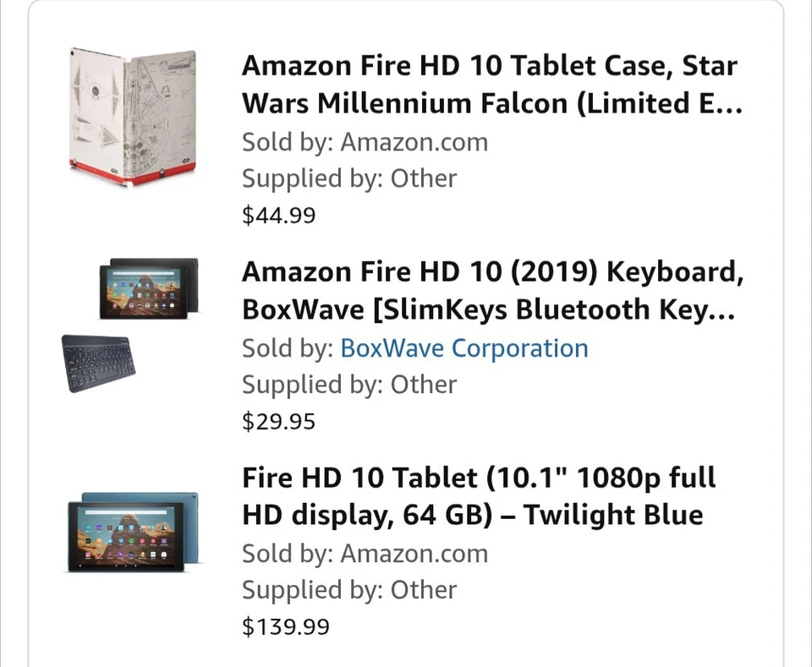Click the $29.95 price of the keyboard
Image resolution: width=812 pixels, height=667 pixels.
click(x=278, y=421)
